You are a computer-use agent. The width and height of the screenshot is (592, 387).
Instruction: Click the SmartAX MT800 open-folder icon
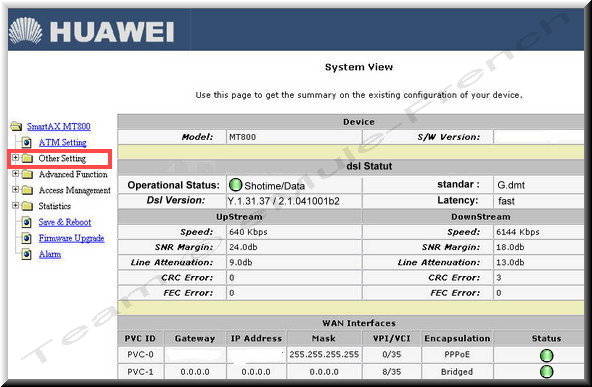tap(16, 126)
